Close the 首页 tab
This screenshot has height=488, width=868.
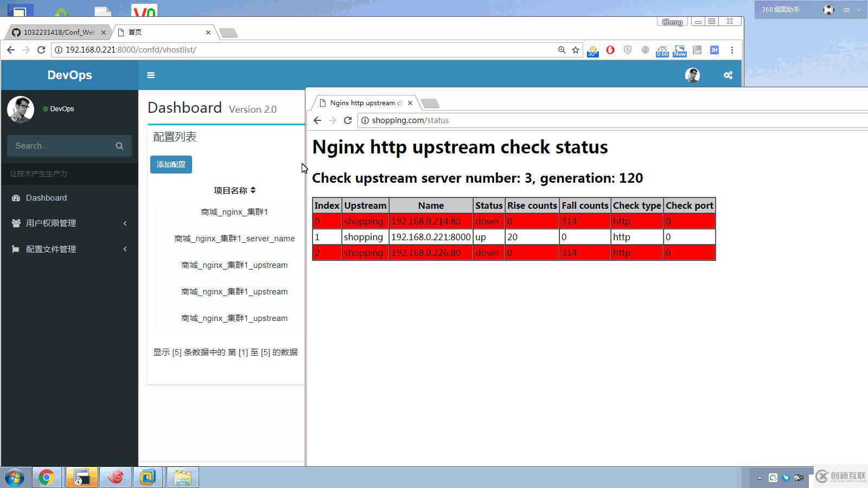208,33
